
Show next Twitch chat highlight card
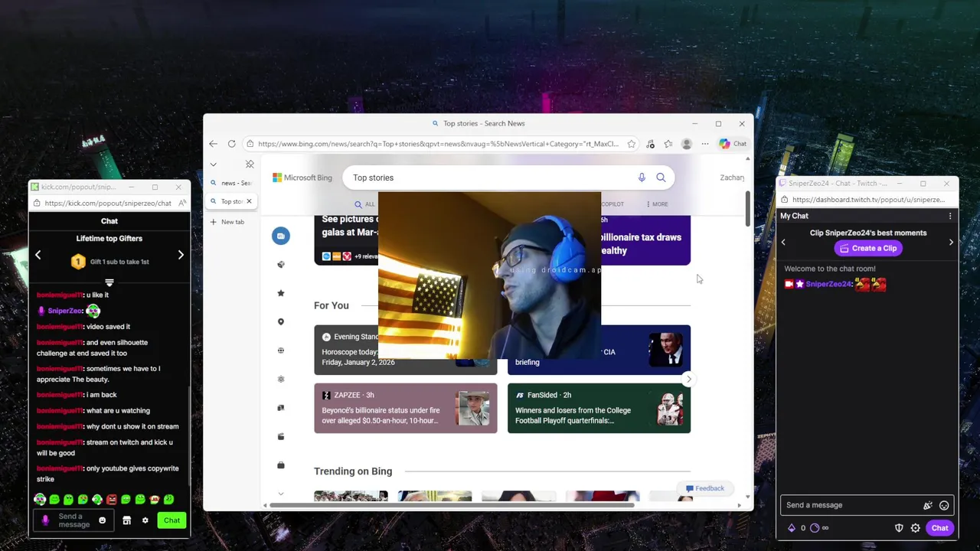click(x=951, y=242)
